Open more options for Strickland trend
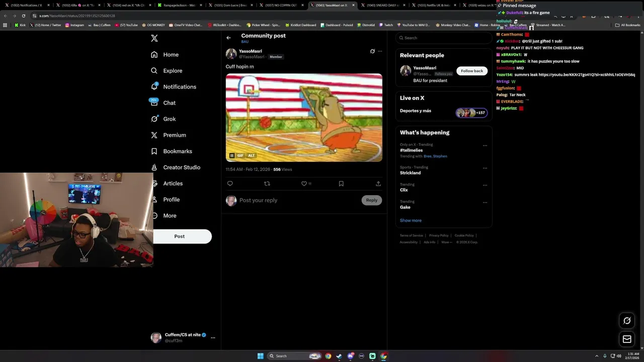This screenshot has height=362, width=644. (485, 168)
